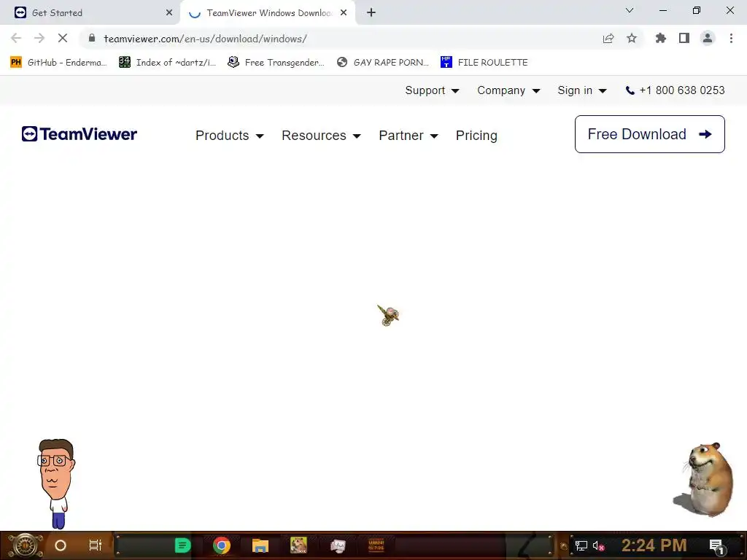The width and height of the screenshot is (747, 560).
Task: Close the TeamViewer Windows Download tab
Action: tap(344, 12)
